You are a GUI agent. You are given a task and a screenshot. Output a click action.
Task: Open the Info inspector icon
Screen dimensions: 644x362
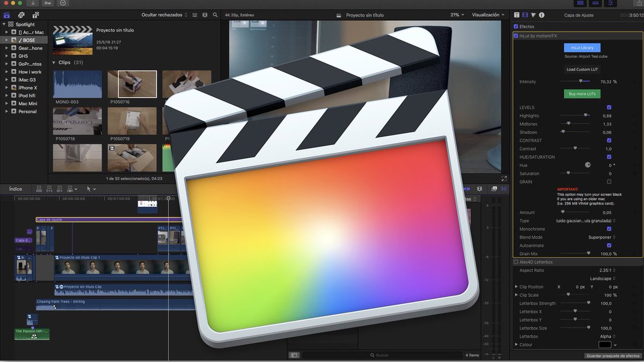pyautogui.click(x=541, y=15)
